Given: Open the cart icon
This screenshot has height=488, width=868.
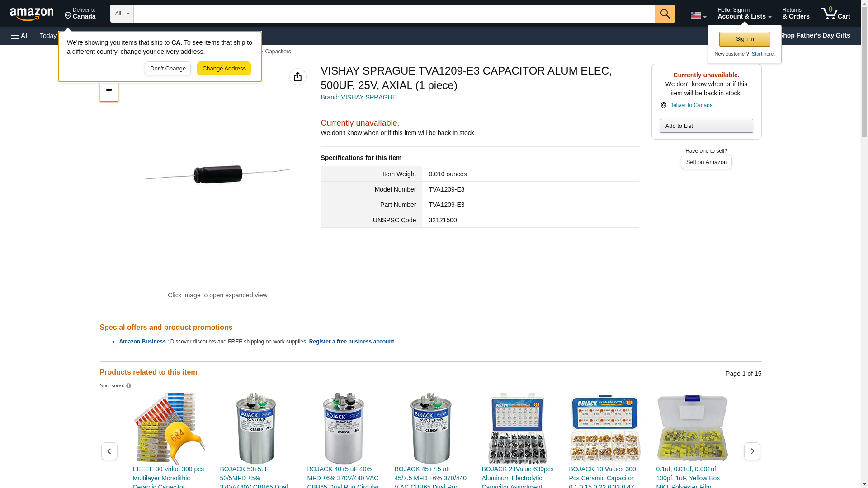Looking at the screenshot, I should 835,13.
